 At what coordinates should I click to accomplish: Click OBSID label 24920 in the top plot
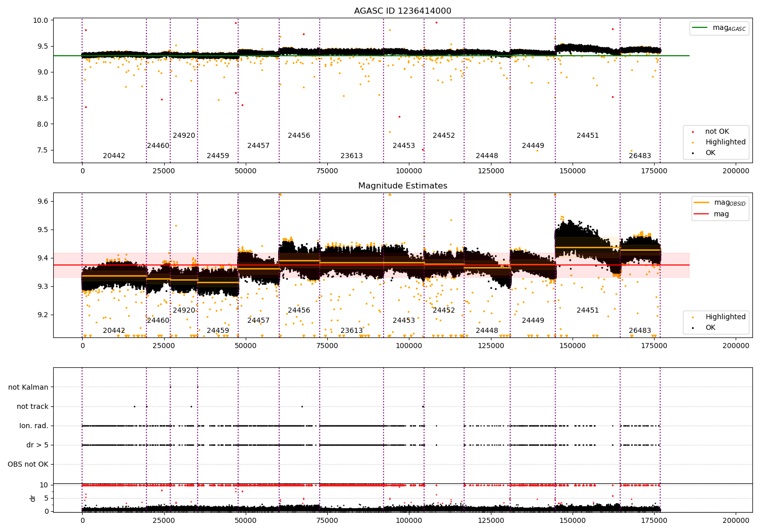tap(184, 136)
